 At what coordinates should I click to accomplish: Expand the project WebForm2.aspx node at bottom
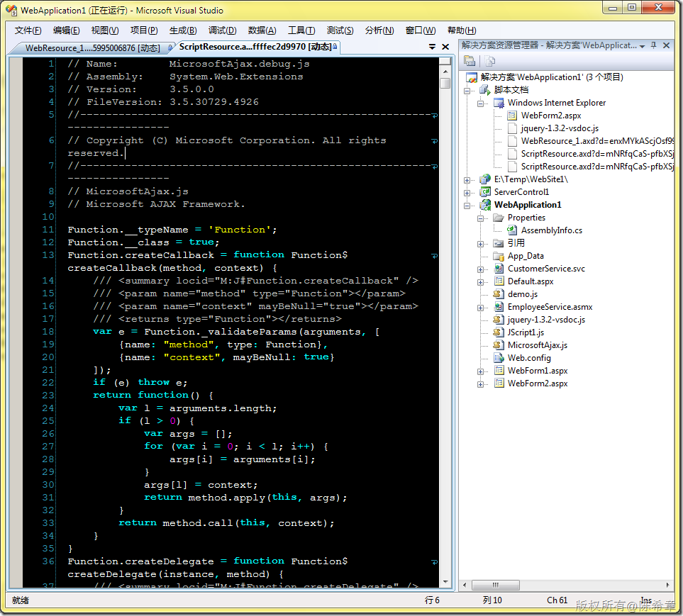pyautogui.click(x=480, y=384)
